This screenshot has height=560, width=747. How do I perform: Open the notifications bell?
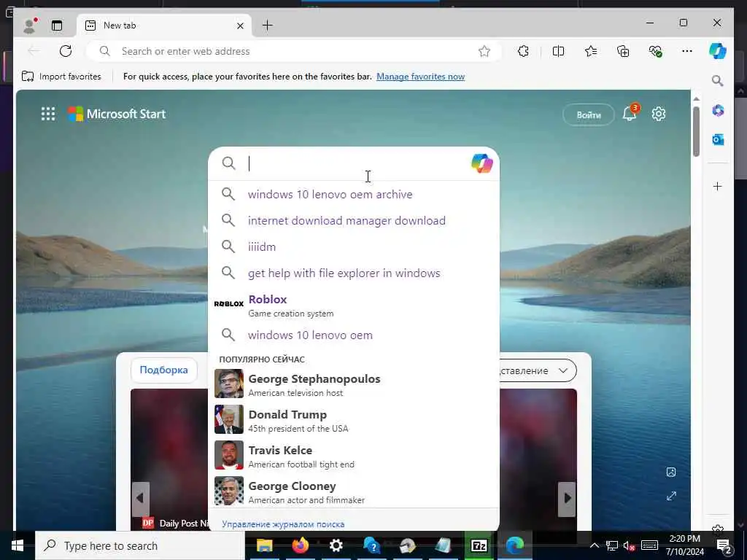[630, 114]
